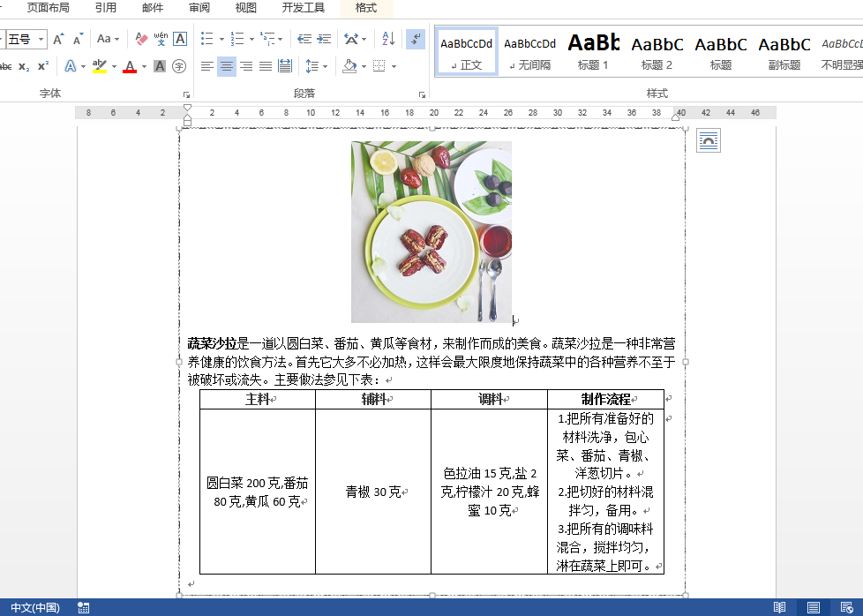Viewport: 863px width, 616px height.
Task: Click the 中文(中国) language indicator
Action: click(x=35, y=608)
